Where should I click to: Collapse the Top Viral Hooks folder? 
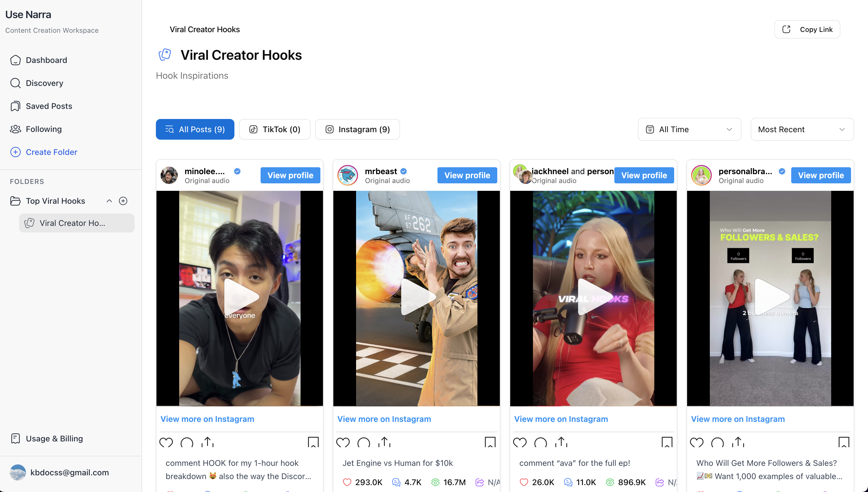point(109,201)
